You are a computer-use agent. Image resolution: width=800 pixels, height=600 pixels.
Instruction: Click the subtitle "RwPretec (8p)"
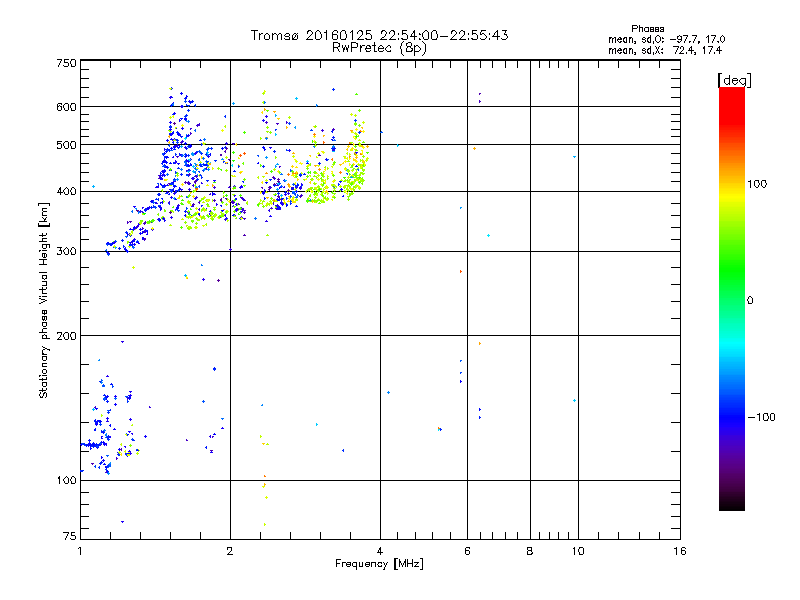[379, 48]
